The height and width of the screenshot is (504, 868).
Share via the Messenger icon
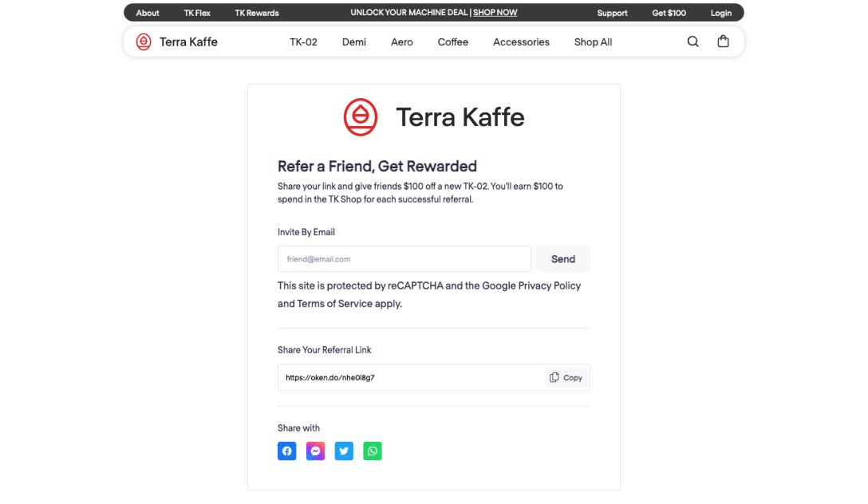click(315, 451)
